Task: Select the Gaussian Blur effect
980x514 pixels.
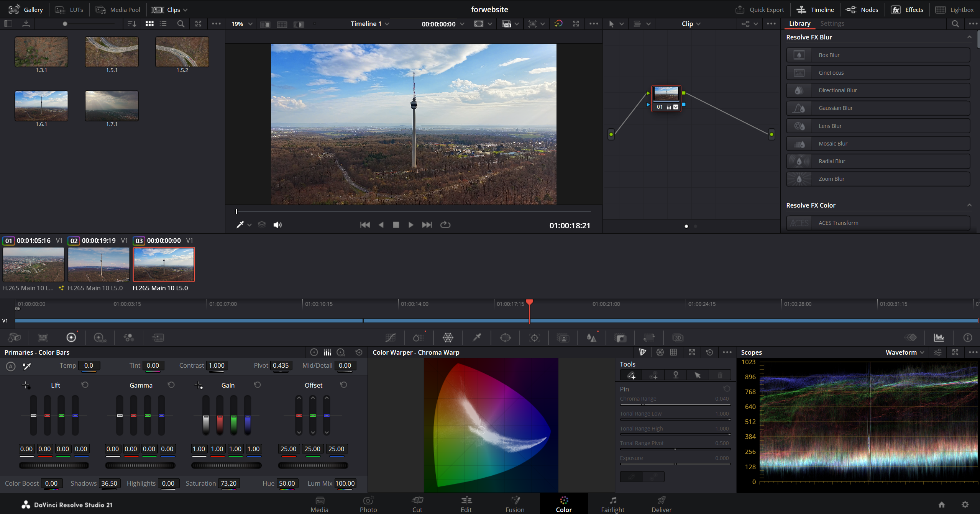Action: click(878, 108)
